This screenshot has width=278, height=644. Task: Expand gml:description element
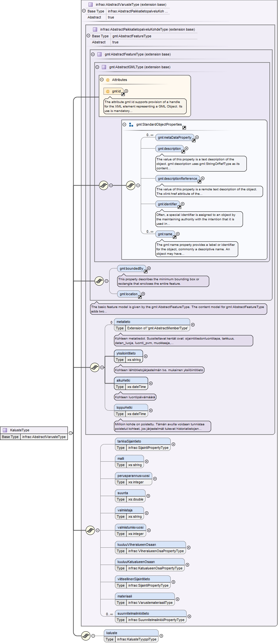(187, 149)
